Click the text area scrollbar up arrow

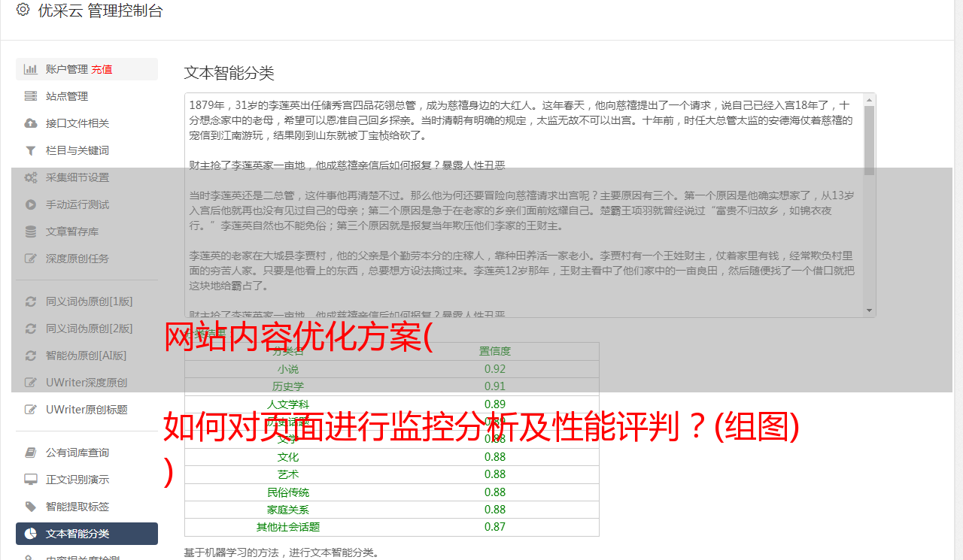pyautogui.click(x=870, y=99)
